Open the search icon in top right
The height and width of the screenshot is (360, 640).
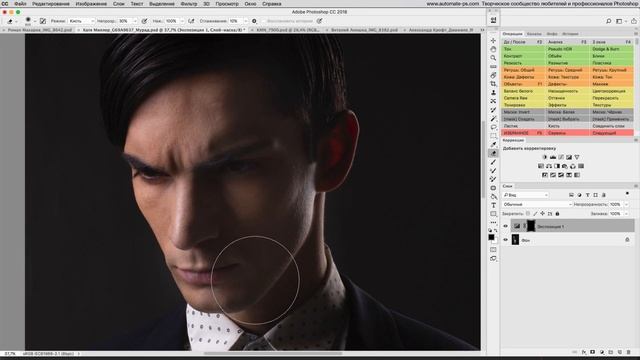click(609, 21)
